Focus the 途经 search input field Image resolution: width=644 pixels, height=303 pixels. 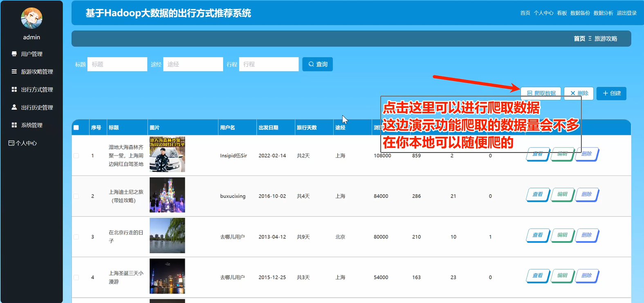pyautogui.click(x=193, y=64)
